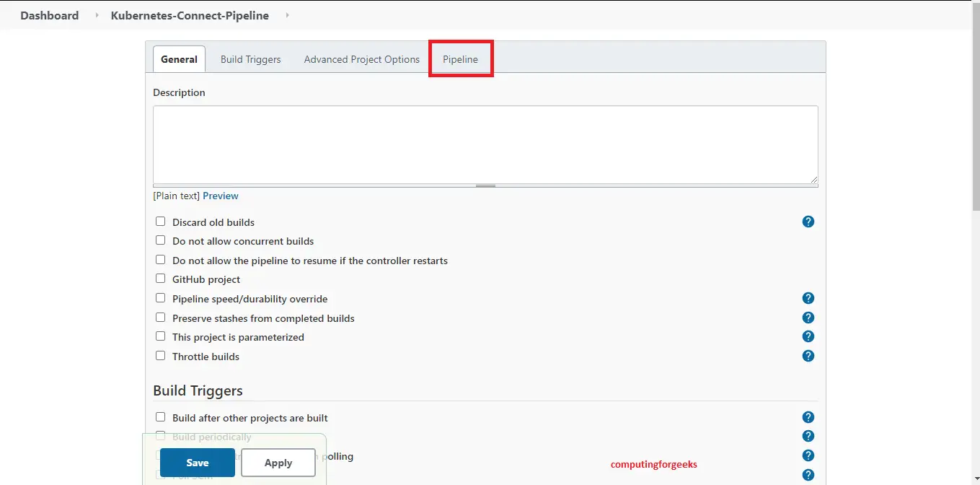Select the Advanced Project Options tab

(x=361, y=59)
